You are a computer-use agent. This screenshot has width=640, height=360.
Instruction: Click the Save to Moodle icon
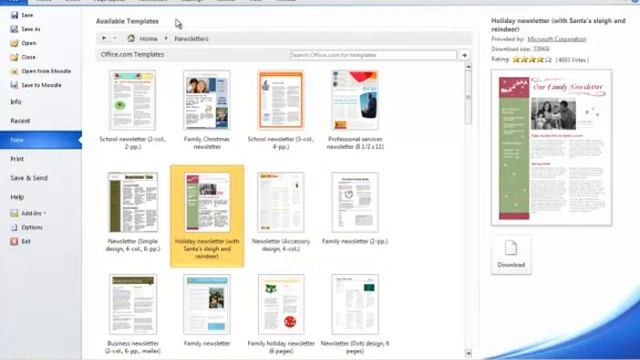14,85
